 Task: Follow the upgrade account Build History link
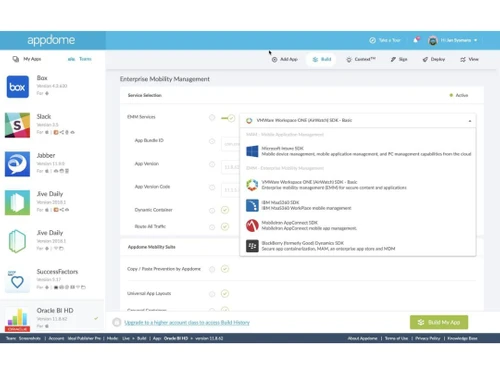coord(187,323)
